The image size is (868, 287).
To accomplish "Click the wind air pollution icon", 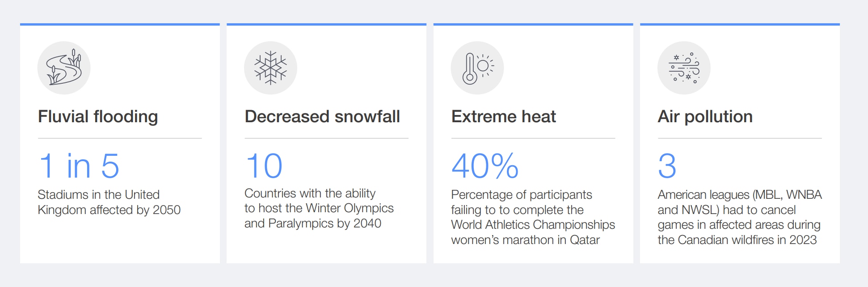I will pos(684,68).
